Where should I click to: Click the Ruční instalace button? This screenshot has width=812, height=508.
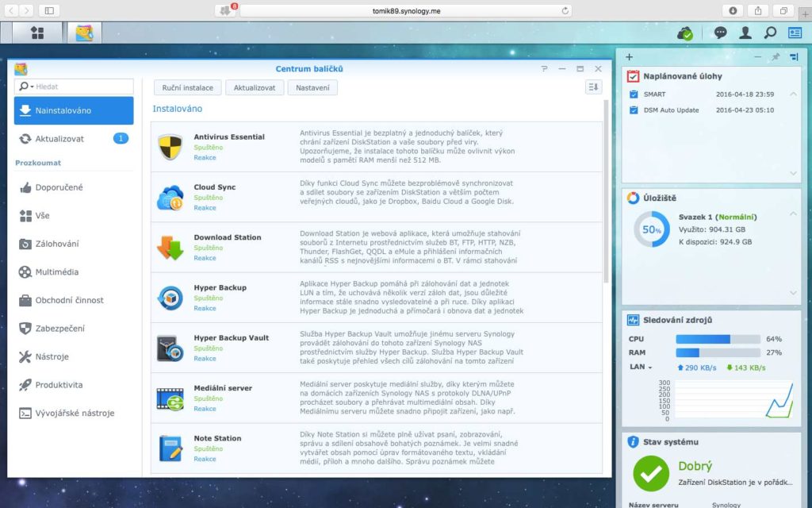(187, 87)
